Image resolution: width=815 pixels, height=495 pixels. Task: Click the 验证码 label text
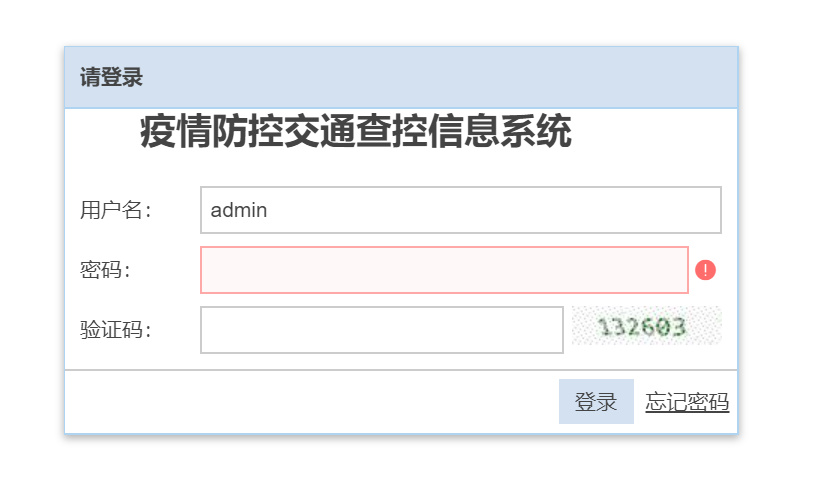(115, 330)
